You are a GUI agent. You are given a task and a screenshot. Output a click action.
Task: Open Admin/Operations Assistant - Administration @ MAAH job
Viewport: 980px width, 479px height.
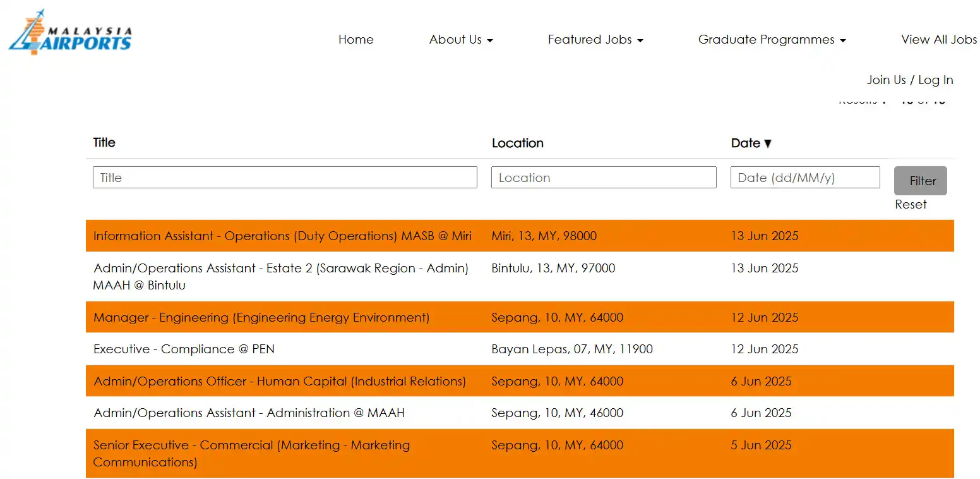tap(249, 413)
